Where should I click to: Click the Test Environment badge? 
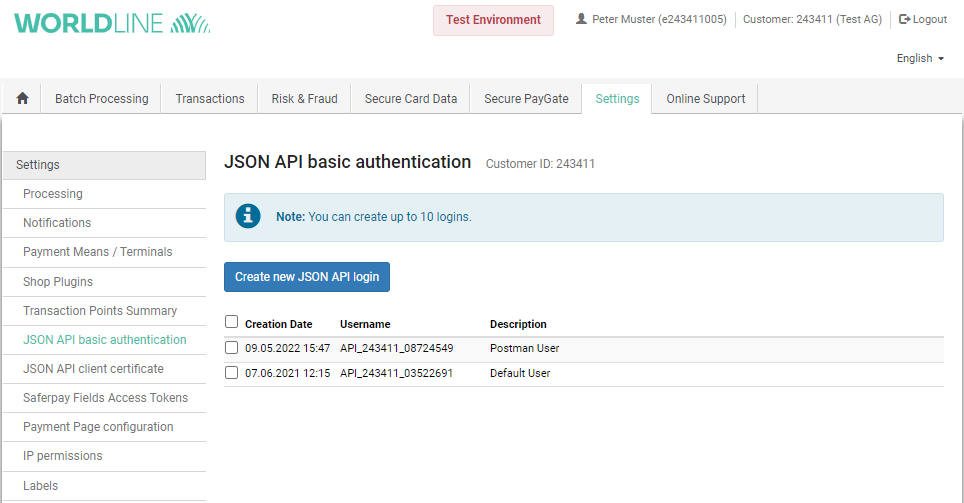point(493,20)
